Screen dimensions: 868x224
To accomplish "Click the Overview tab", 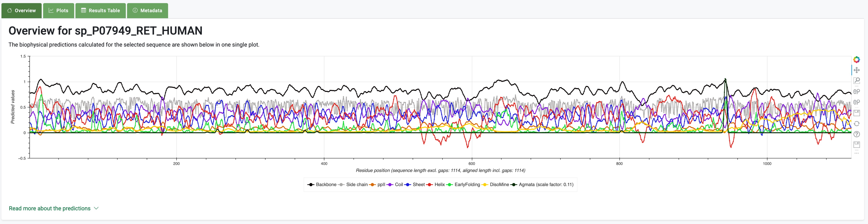I will (22, 10).
